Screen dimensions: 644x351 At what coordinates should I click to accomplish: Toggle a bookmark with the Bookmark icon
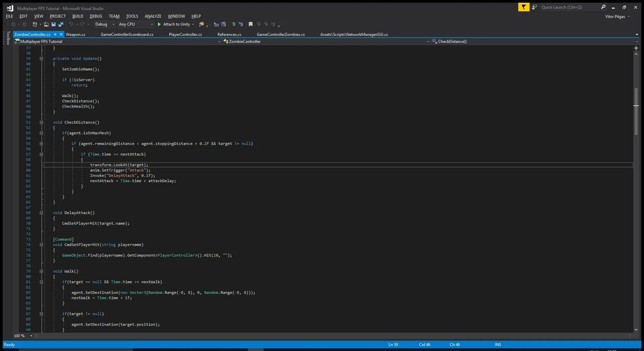click(x=251, y=24)
